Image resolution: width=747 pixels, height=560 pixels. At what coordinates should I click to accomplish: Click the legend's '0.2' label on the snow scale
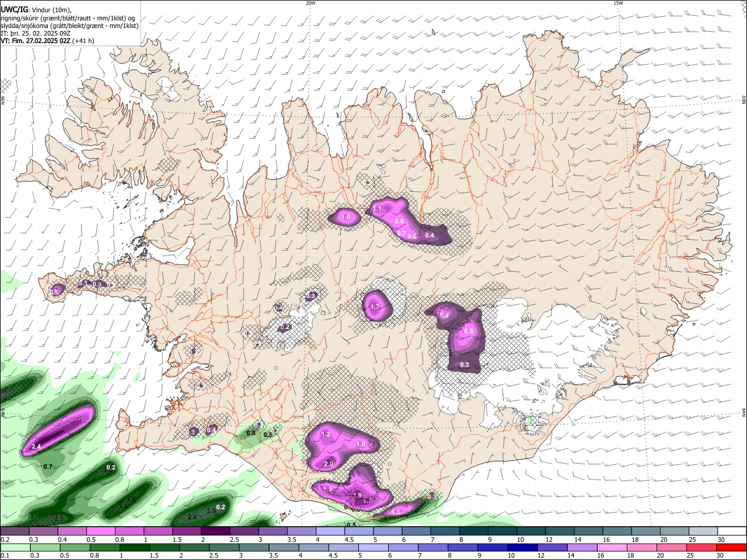4,540
